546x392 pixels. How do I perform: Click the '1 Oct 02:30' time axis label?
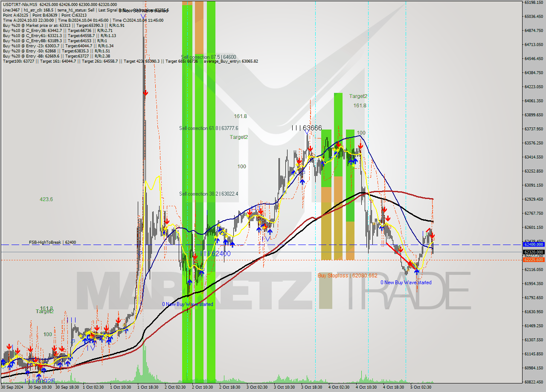pyautogui.click(x=93, y=387)
